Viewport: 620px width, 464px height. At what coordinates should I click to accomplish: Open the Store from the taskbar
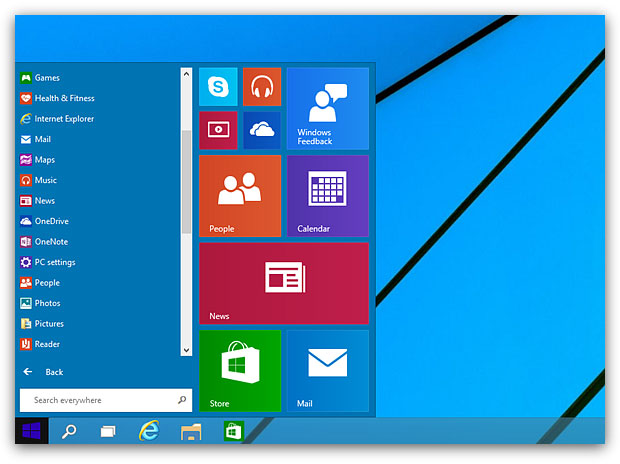[x=233, y=431]
